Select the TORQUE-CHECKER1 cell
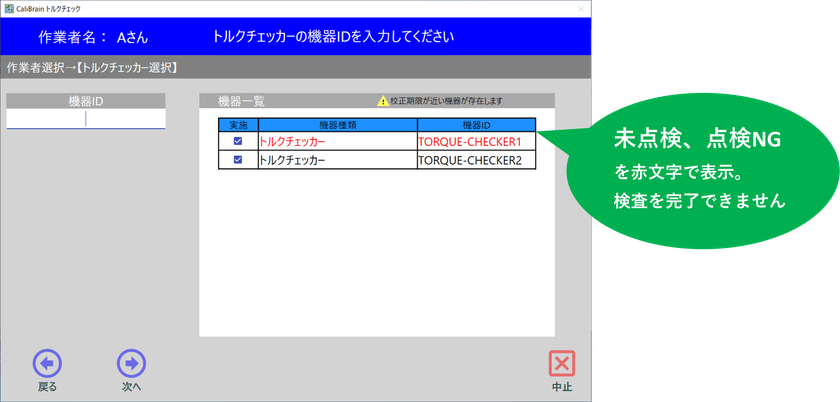The width and height of the screenshot is (840, 402). (x=477, y=142)
